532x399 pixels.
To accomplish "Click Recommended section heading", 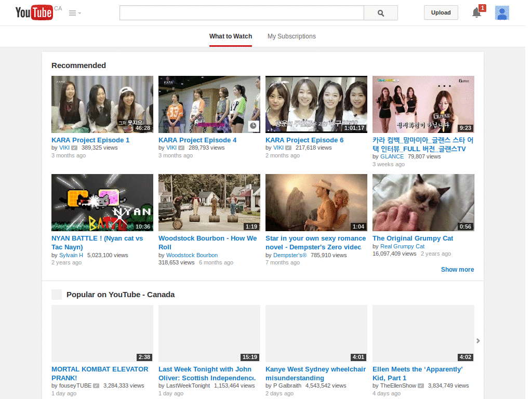I will [79, 65].
